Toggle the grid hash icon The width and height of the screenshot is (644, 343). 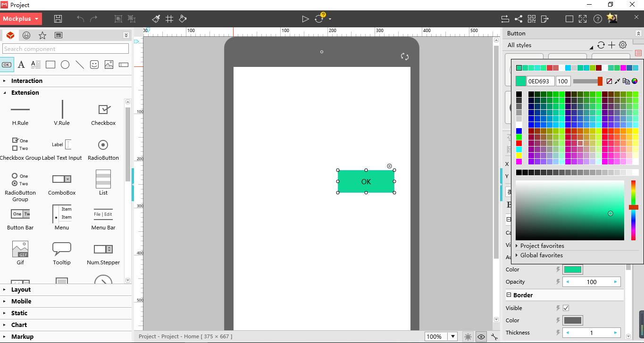(x=169, y=19)
